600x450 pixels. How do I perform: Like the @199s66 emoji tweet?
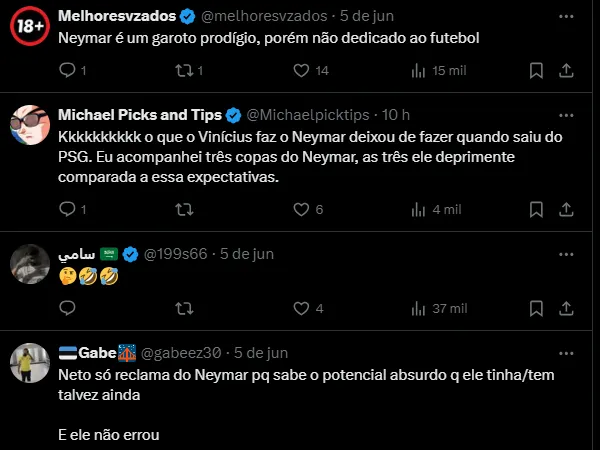click(301, 308)
